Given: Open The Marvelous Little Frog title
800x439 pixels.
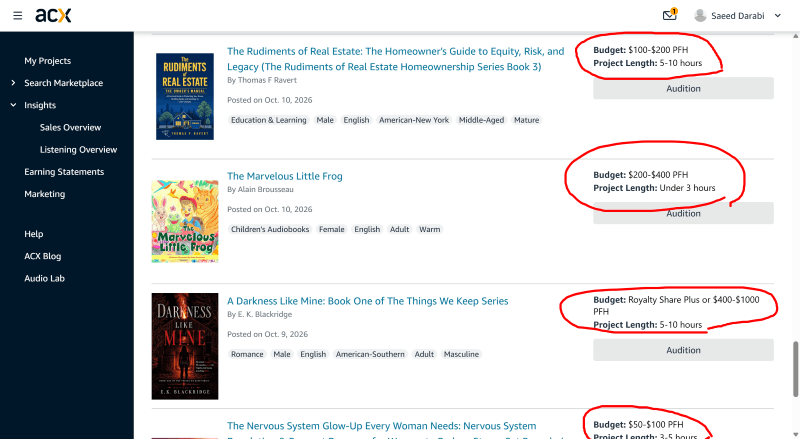Looking at the screenshot, I should tap(285, 176).
